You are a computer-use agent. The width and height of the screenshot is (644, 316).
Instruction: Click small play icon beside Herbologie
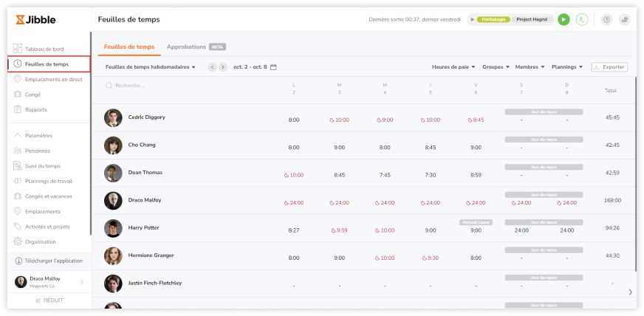coord(473,19)
